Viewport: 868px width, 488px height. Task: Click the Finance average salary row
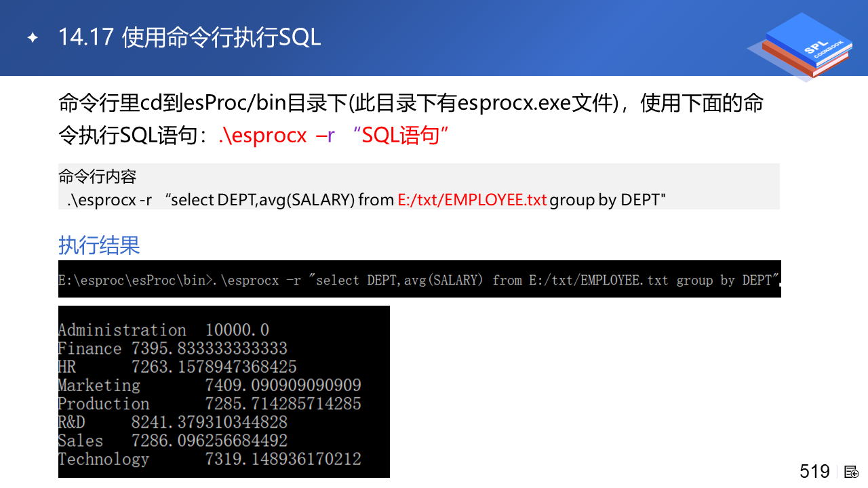pos(173,348)
